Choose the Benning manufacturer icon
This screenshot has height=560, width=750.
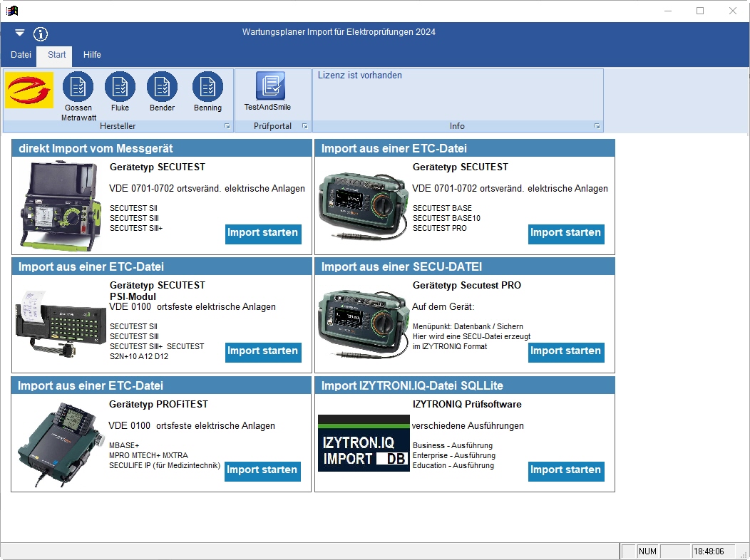207,88
